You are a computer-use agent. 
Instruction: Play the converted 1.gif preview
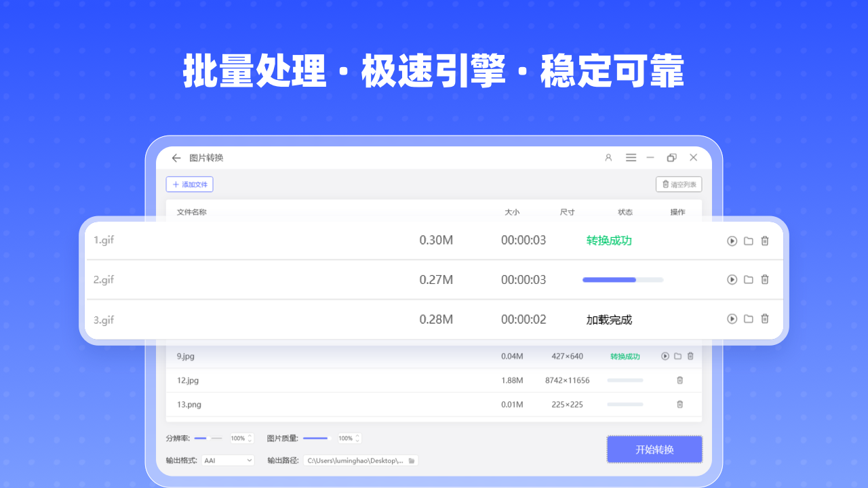(x=732, y=241)
